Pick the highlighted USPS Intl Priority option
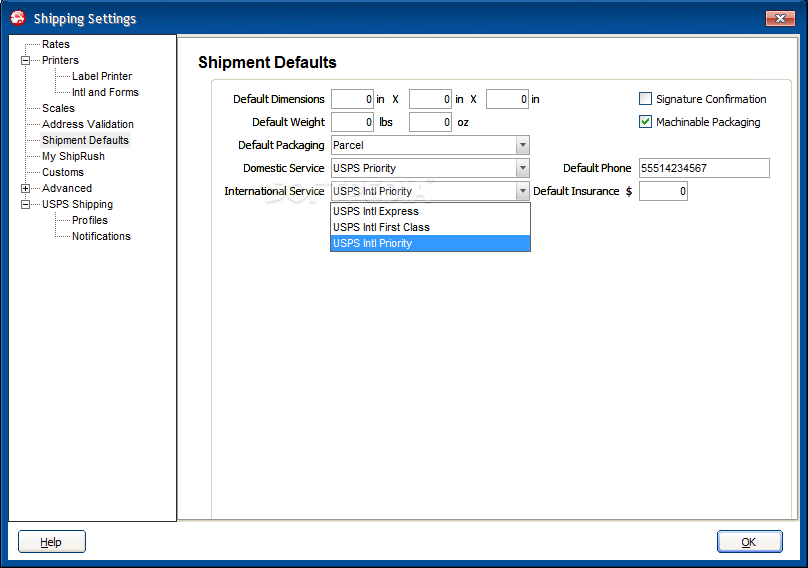This screenshot has height=568, width=808. coord(430,243)
